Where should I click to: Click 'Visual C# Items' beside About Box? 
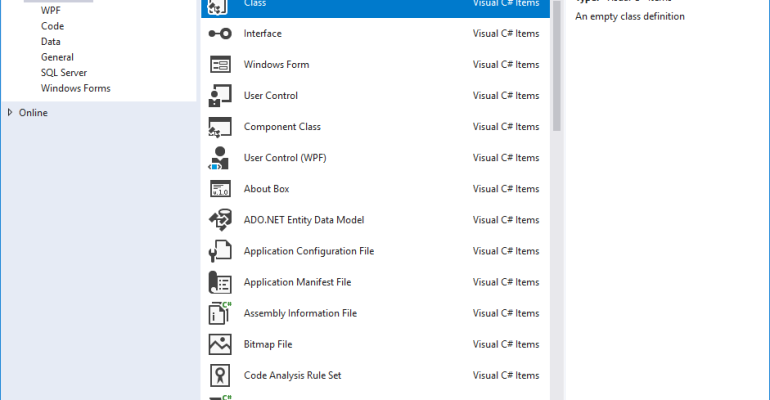point(506,189)
